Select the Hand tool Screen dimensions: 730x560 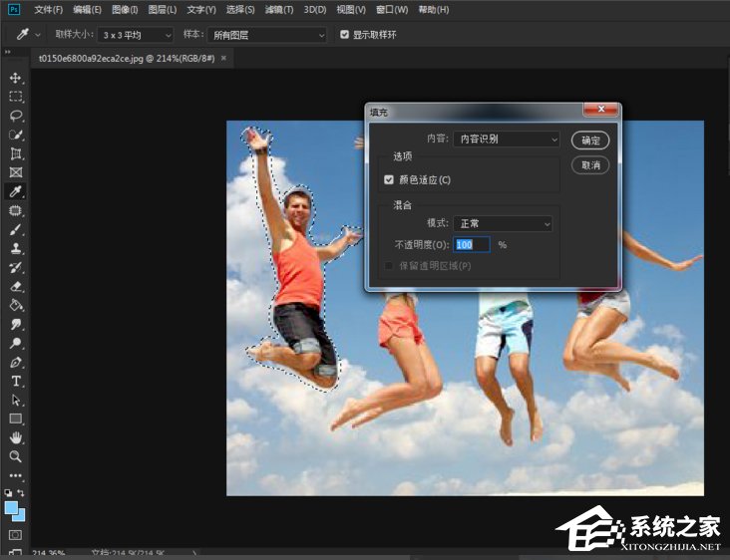pos(16,437)
